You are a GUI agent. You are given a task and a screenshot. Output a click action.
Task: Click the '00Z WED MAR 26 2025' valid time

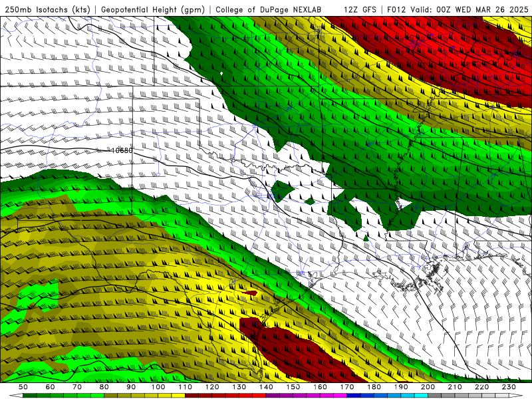[483, 9]
